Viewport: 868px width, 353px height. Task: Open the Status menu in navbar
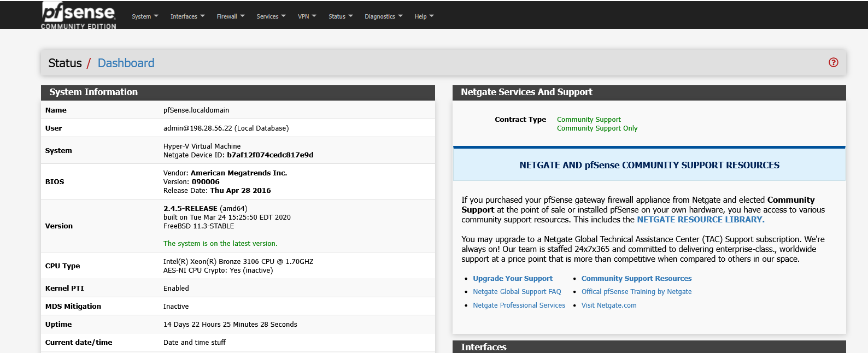[x=341, y=16]
